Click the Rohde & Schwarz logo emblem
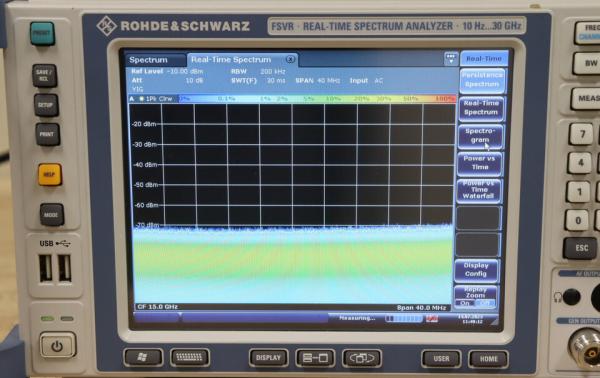 click(106, 26)
